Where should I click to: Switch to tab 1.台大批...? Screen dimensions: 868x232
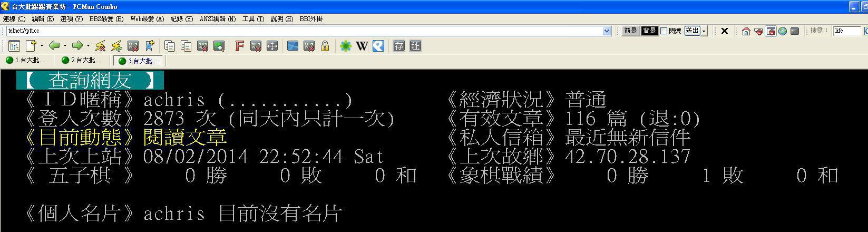pos(26,60)
